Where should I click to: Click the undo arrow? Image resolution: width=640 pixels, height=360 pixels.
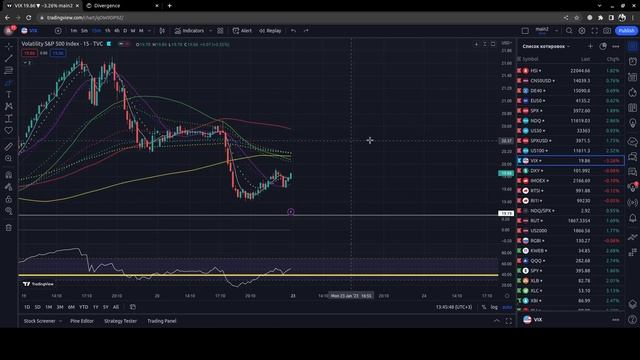293,31
